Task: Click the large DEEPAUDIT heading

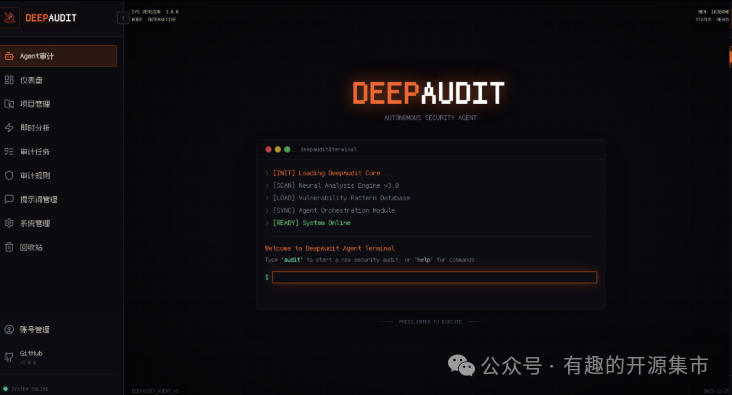Action: click(x=428, y=93)
